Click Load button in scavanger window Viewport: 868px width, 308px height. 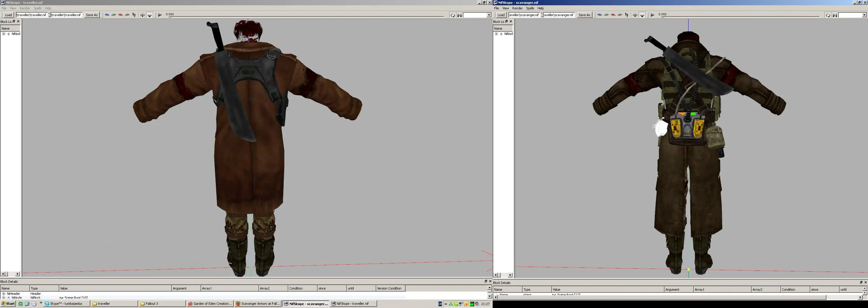501,15
